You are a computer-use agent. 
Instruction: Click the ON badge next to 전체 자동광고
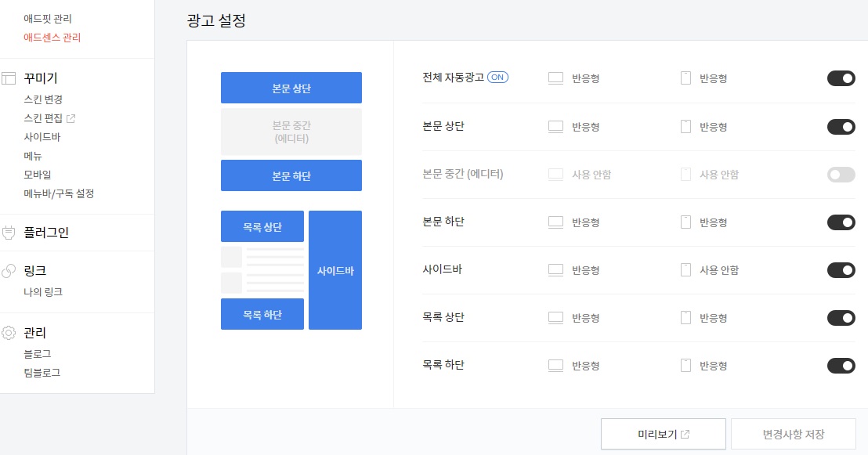coord(497,78)
